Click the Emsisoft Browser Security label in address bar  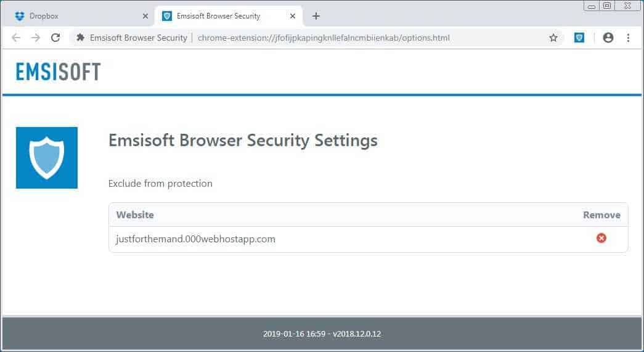[x=139, y=38]
